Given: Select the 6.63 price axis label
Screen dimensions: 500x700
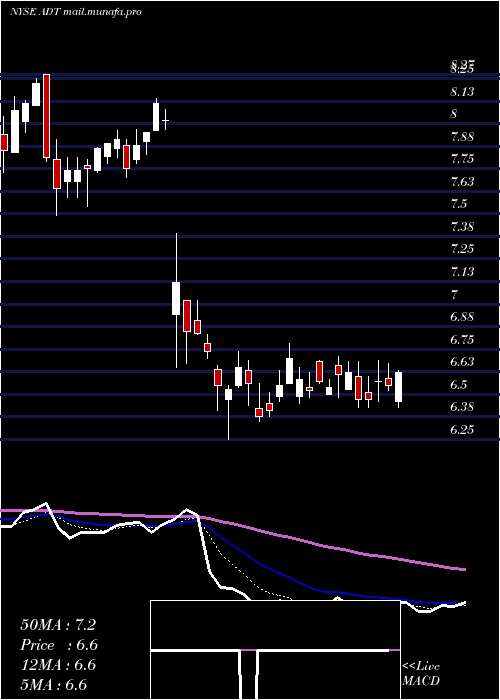Looking at the screenshot, I should point(462,362).
